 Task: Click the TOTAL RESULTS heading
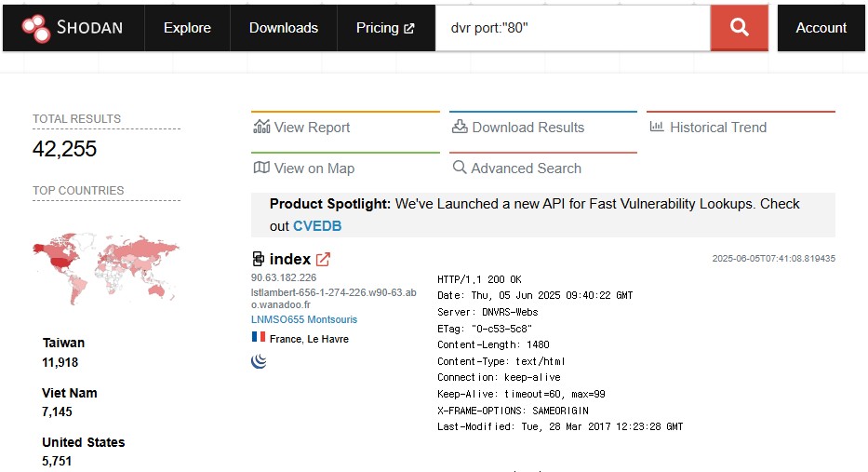[x=76, y=119]
